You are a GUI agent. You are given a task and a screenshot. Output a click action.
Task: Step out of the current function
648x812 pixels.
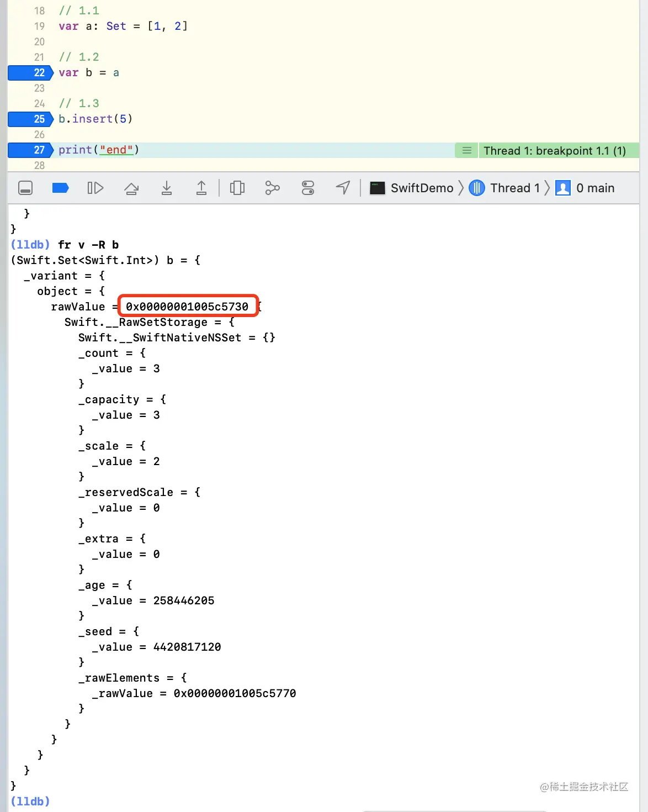point(201,188)
